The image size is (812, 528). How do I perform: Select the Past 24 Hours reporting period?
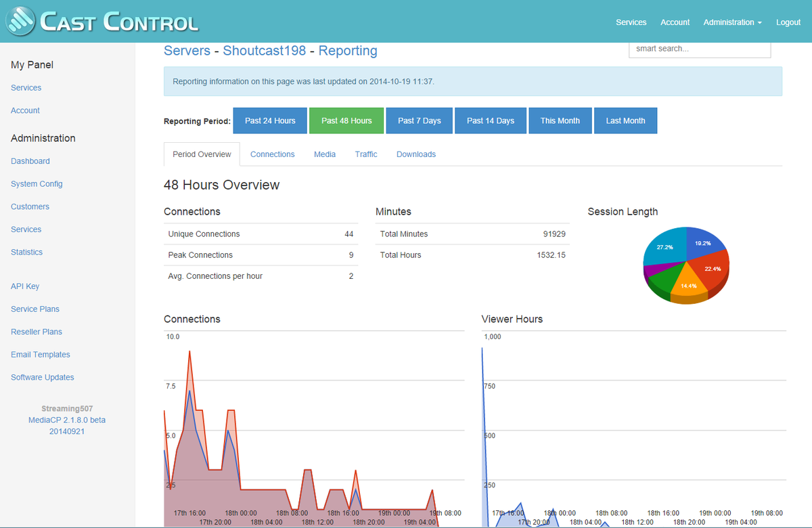[x=270, y=120]
